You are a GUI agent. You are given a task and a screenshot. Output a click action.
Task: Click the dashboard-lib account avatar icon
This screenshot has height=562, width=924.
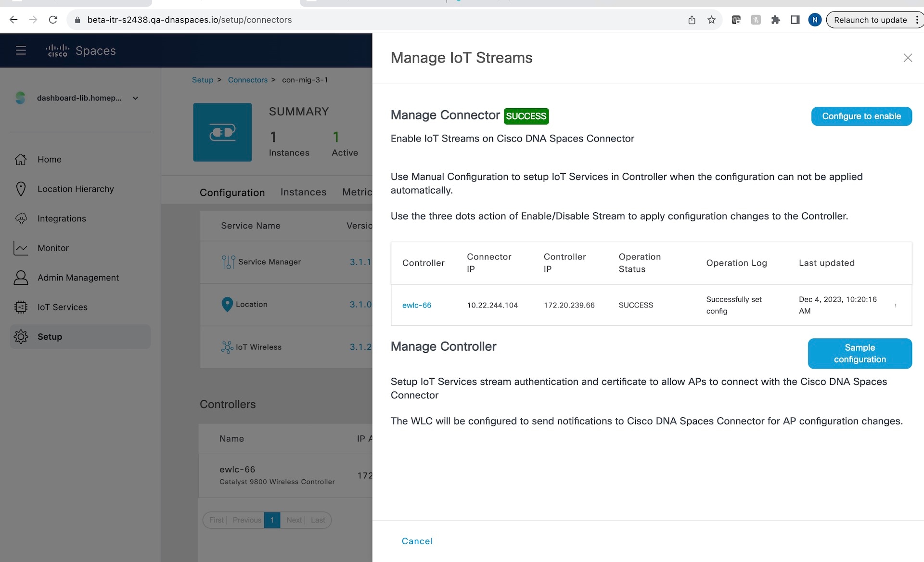point(20,98)
